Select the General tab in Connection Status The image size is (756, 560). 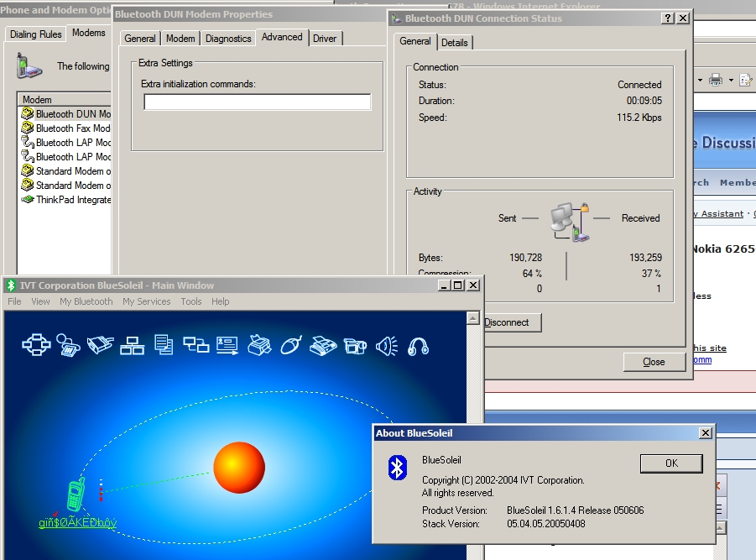tap(415, 41)
